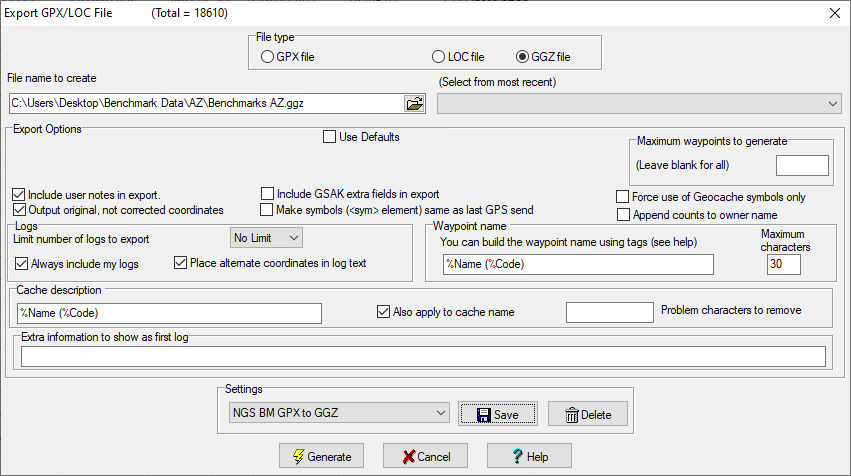Click the Problem characters to remove field

tap(609, 312)
